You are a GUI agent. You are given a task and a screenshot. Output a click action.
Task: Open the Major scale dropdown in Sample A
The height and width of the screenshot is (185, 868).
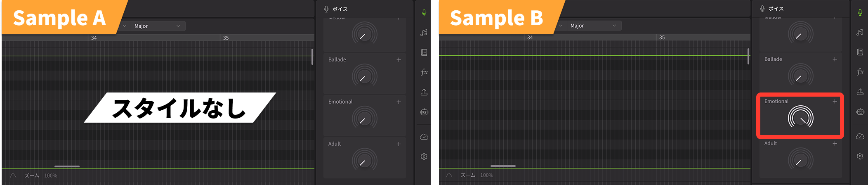(158, 26)
